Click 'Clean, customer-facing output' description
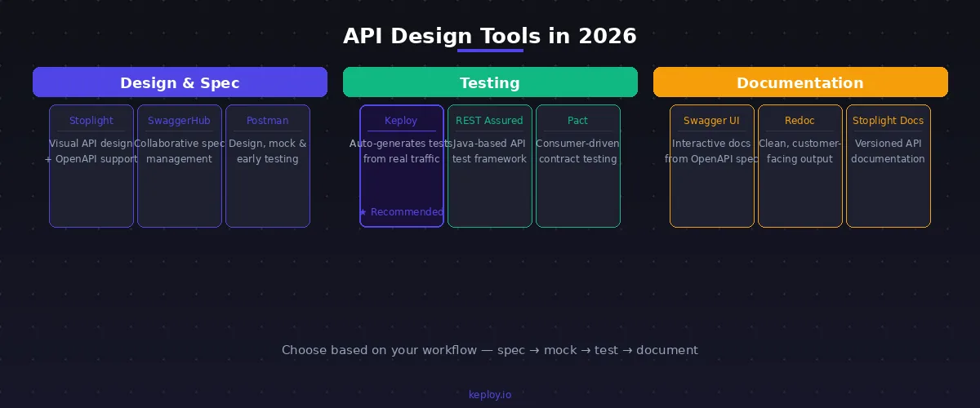Image resolution: width=980 pixels, height=408 pixels. (x=800, y=151)
